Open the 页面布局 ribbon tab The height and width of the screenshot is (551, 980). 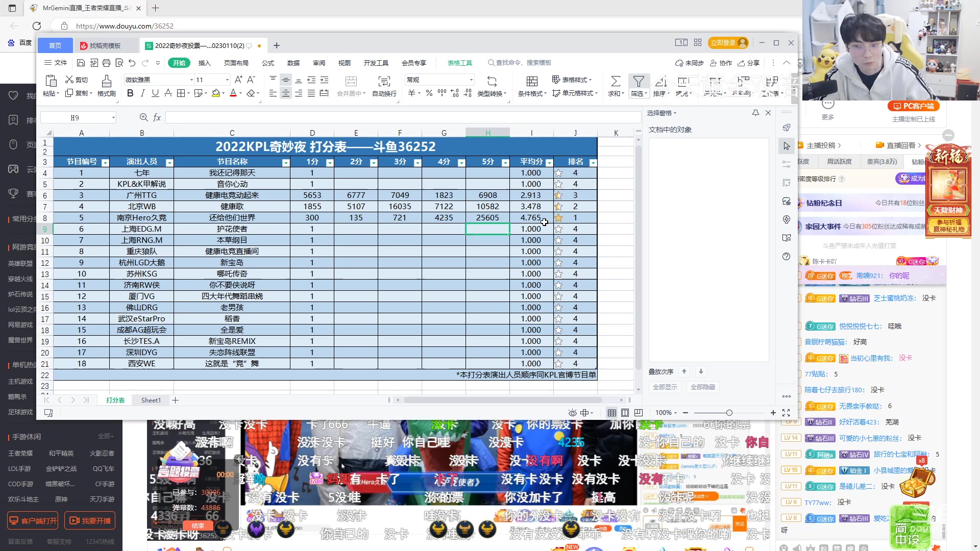[x=236, y=63]
